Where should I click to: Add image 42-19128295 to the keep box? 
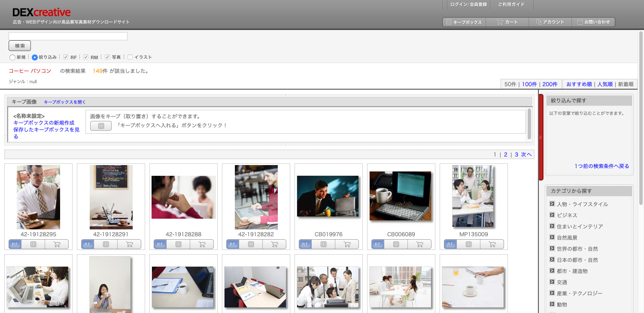pos(33,244)
